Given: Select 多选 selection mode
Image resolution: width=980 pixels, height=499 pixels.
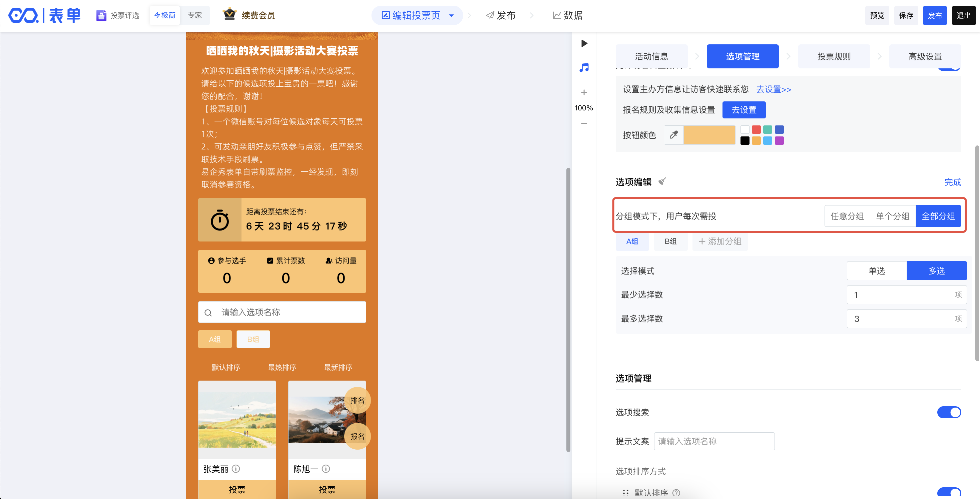Looking at the screenshot, I should [936, 271].
